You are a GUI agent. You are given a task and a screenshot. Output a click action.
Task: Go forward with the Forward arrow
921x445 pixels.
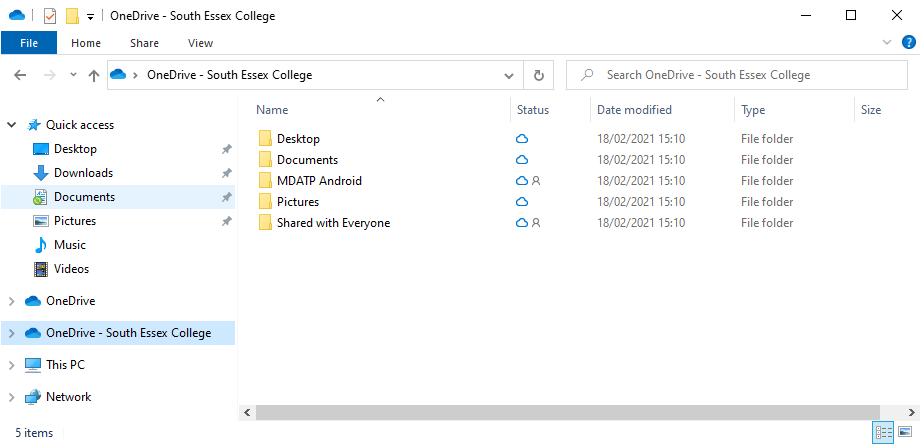(49, 75)
